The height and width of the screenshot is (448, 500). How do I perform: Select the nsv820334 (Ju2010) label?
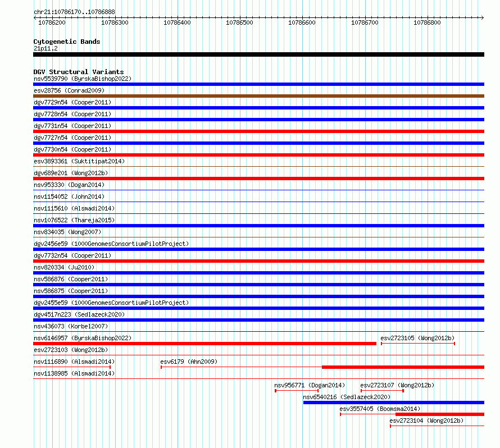tap(64, 267)
